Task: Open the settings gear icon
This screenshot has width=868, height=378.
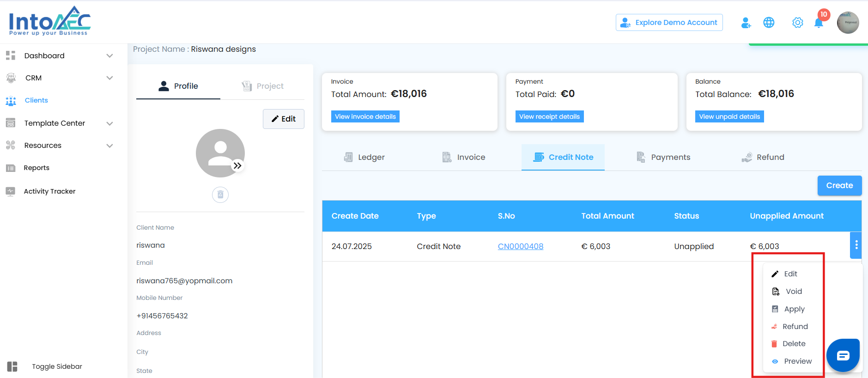Action: [x=798, y=23]
